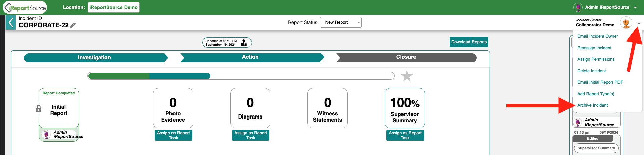
Task: Click the Download Reports button
Action: pyautogui.click(x=469, y=42)
